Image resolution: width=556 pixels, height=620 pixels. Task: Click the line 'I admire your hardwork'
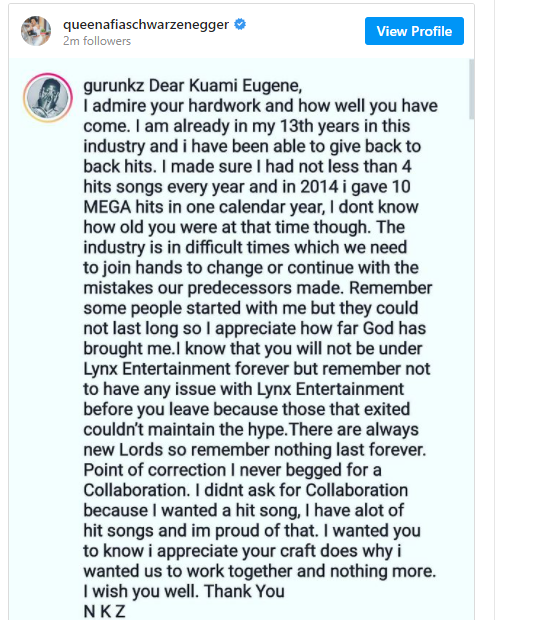click(261, 106)
